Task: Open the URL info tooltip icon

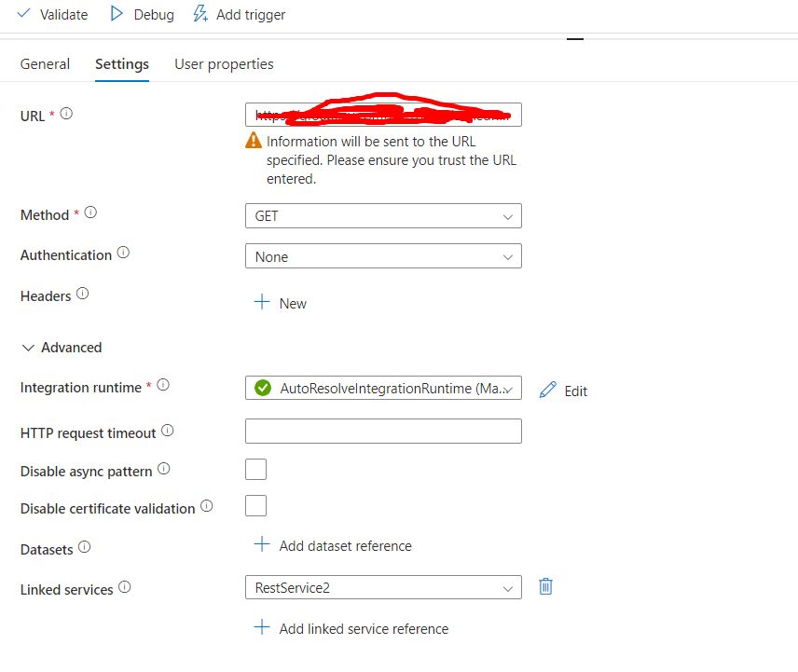Action: (66, 114)
